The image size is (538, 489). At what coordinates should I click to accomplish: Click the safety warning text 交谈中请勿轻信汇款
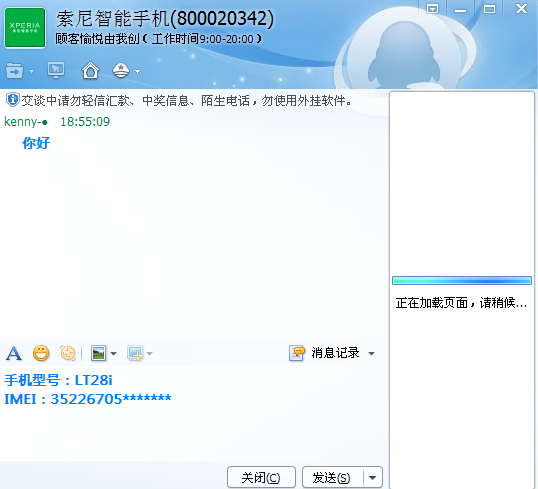75,101
